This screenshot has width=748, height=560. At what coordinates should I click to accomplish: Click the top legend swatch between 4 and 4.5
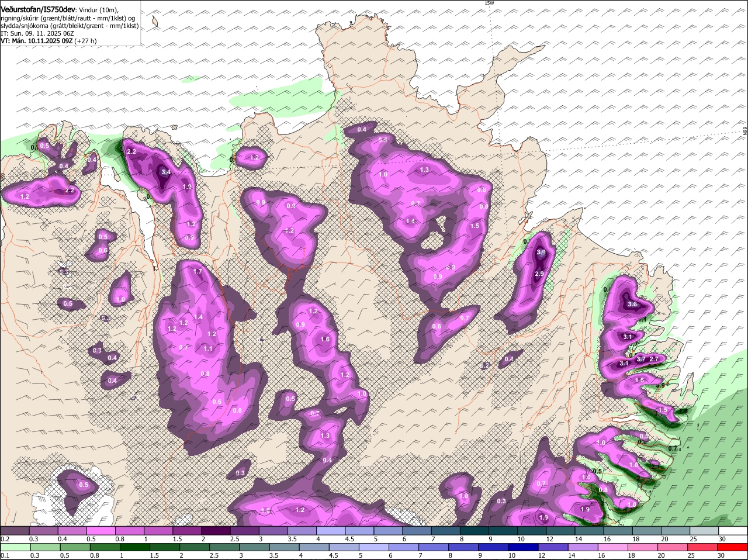(x=331, y=530)
